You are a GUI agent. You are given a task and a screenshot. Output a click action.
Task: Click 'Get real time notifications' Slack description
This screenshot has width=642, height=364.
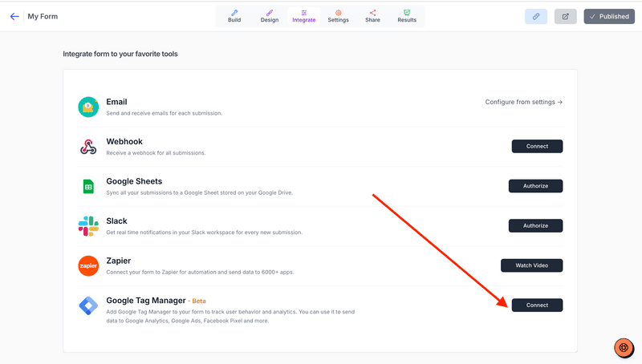tap(205, 233)
